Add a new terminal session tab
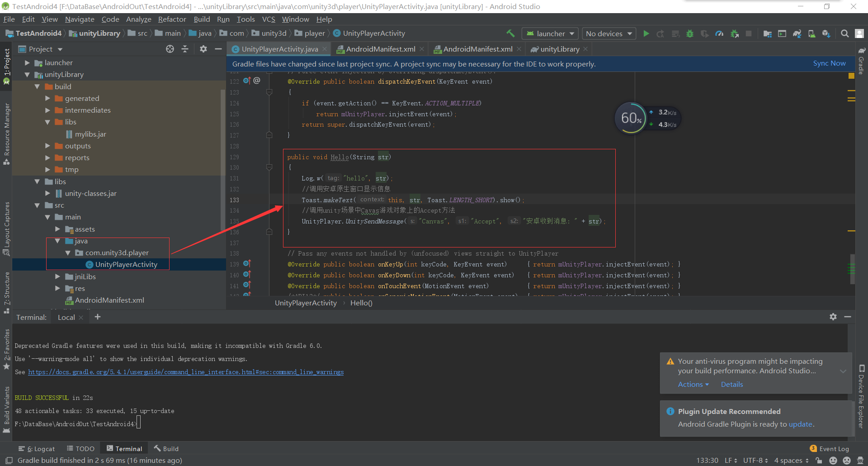This screenshot has height=466, width=868. [98, 317]
